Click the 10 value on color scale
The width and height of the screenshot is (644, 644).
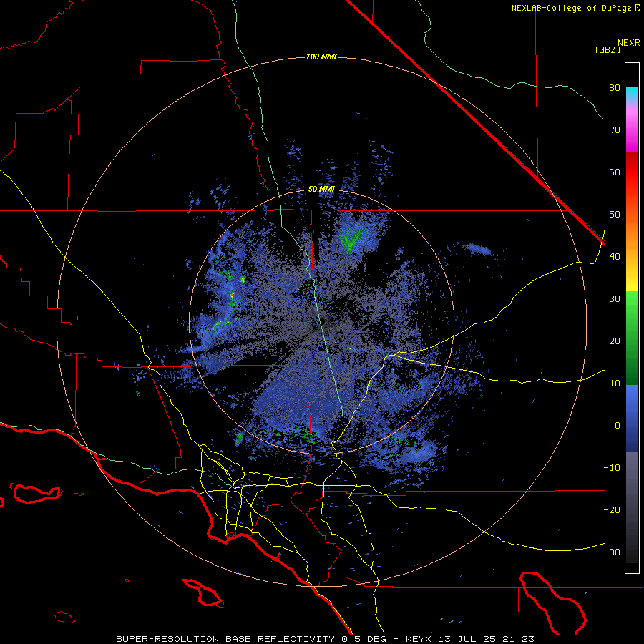[615, 384]
